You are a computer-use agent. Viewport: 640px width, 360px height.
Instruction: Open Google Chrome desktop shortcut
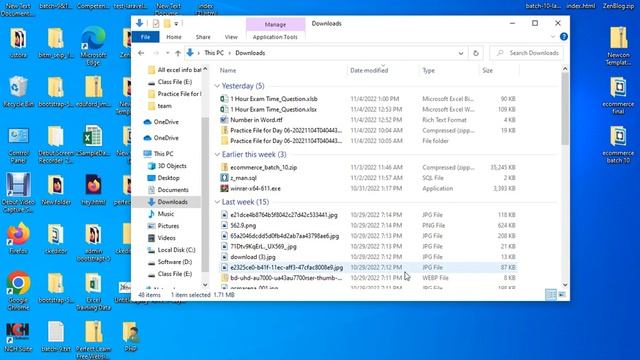pos(18,291)
